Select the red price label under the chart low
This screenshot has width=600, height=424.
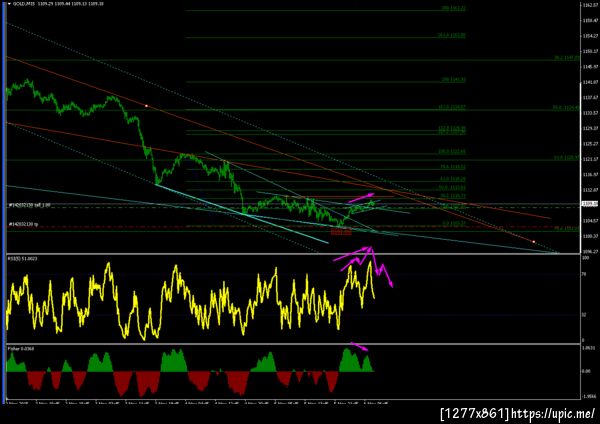point(341,232)
